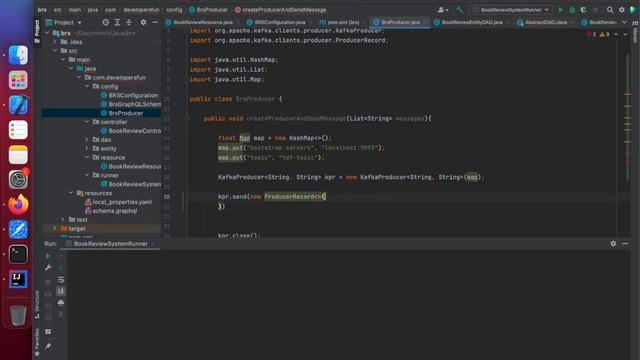Expand all in Project panel toolbar

click(117, 22)
